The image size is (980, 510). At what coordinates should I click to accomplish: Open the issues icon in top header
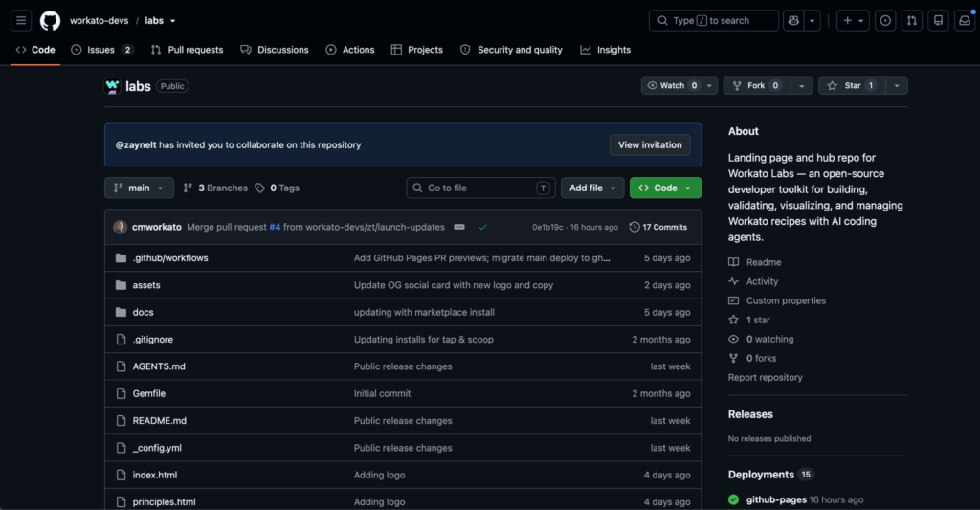(x=885, y=21)
